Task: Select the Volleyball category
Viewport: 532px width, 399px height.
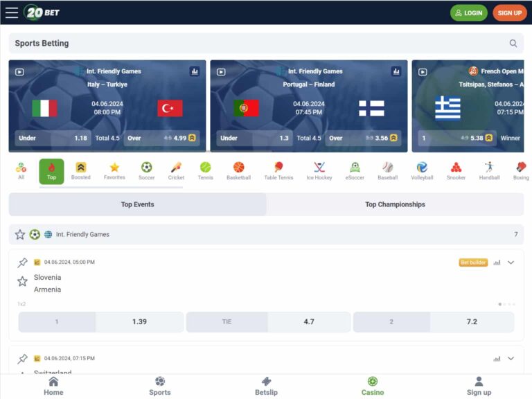Action: coord(422,171)
